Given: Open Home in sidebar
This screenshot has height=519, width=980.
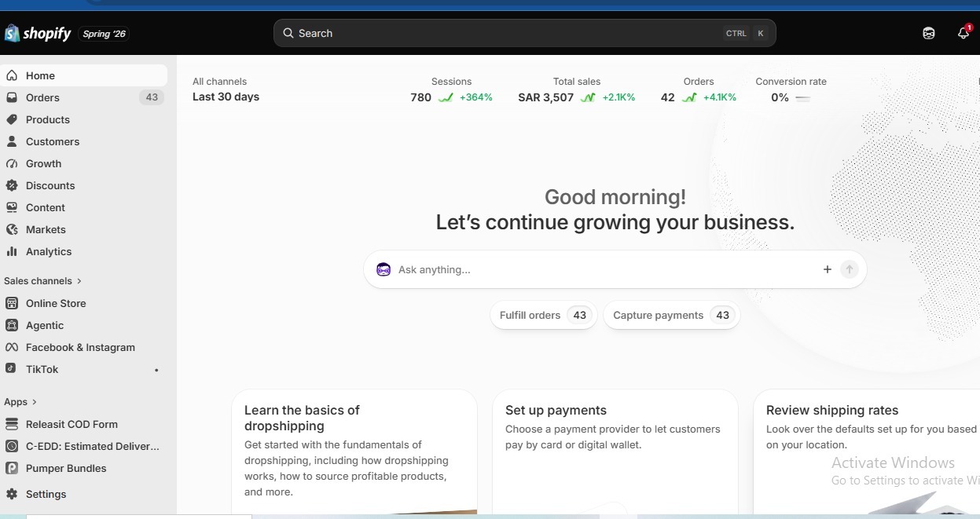Looking at the screenshot, I should coord(83,75).
